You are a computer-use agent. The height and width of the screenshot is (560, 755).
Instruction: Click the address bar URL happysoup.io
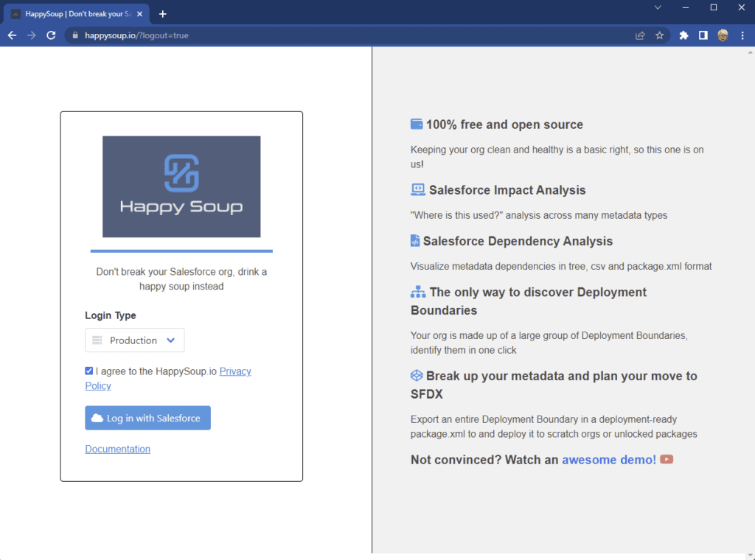(136, 35)
